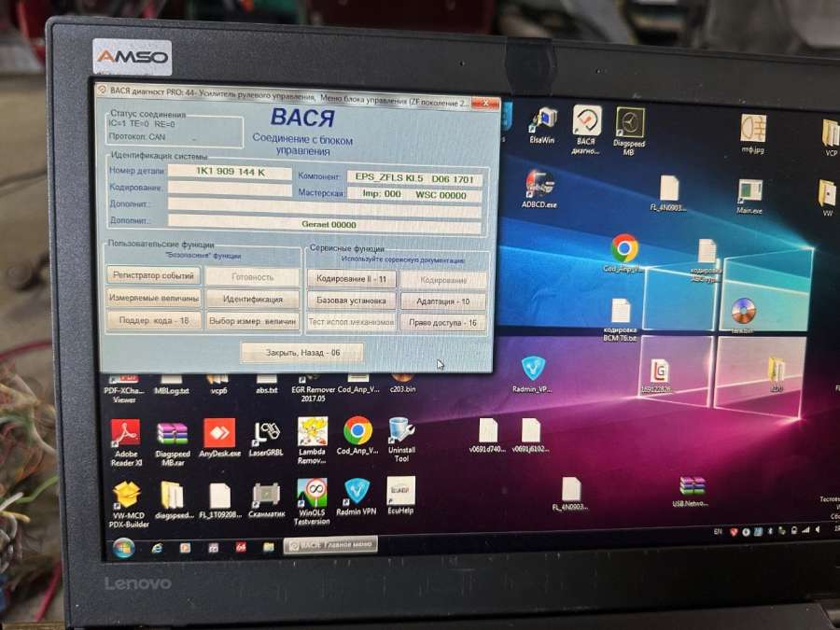The image size is (840, 630).
Task: Click the part number field 1K1 909 144 K
Action: tap(230, 172)
